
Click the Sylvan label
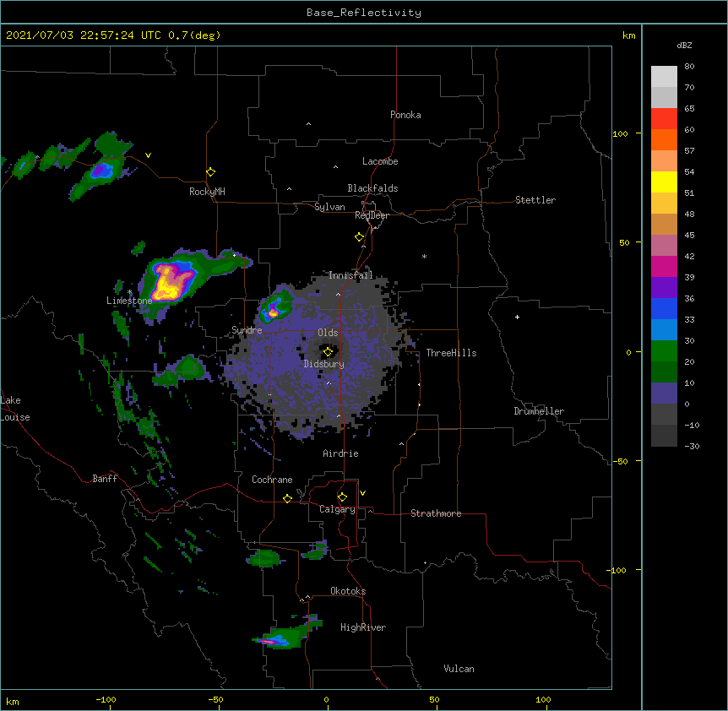[x=329, y=207]
